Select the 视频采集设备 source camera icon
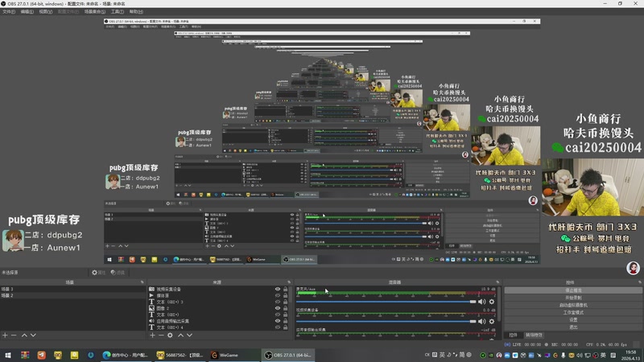Image resolution: width=644 pixels, height=362 pixels. (x=151, y=289)
